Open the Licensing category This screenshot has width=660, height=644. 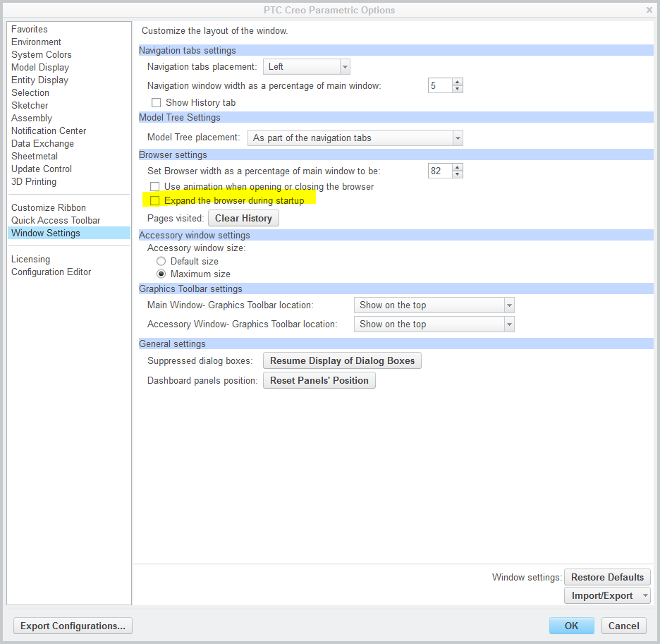[31, 259]
